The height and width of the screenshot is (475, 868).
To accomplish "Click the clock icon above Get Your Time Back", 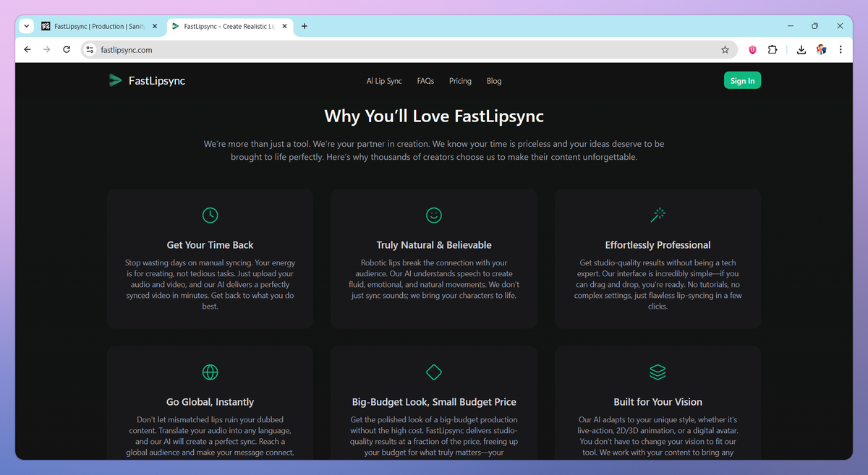I will 210,215.
